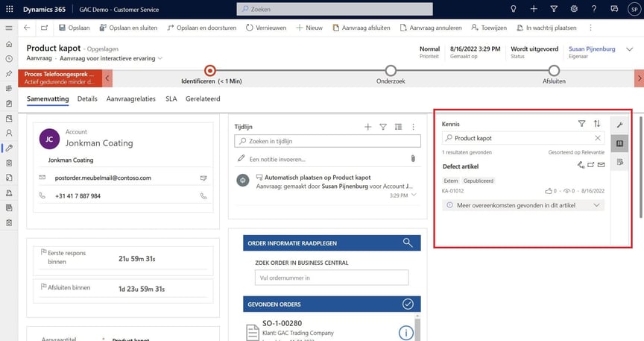Open the SP user profile avatar
The image size is (644, 341).
[x=634, y=9]
